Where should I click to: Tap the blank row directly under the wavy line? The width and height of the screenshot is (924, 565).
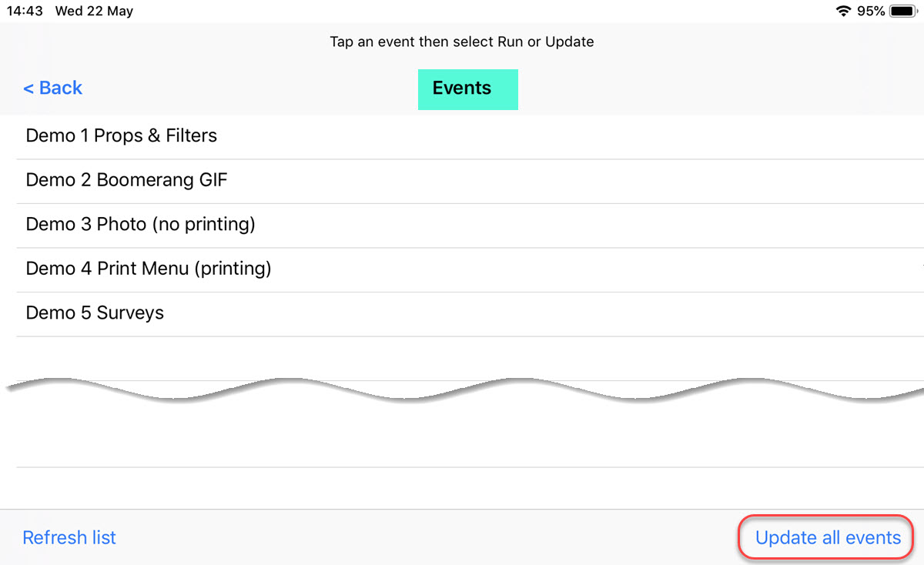tap(470, 435)
